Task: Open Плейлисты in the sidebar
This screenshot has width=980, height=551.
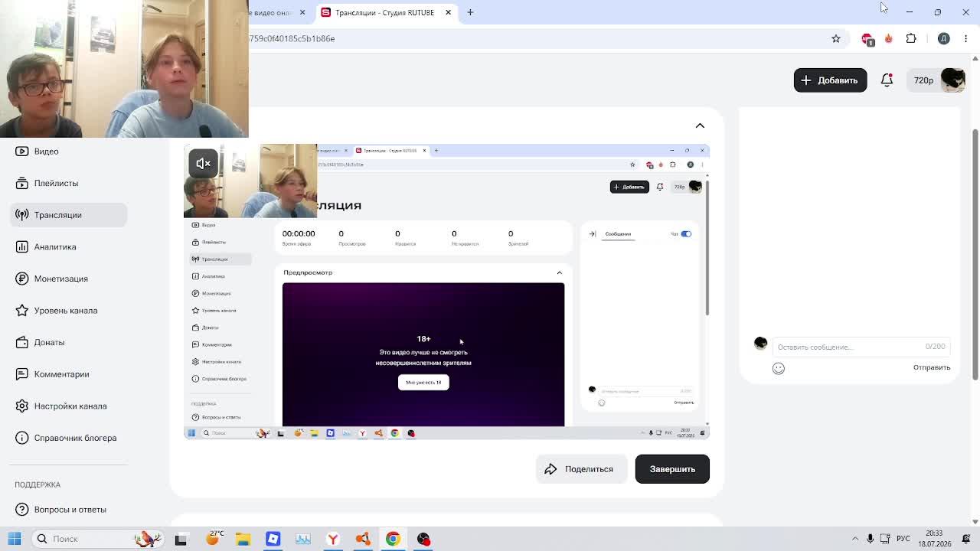Action: [69, 183]
